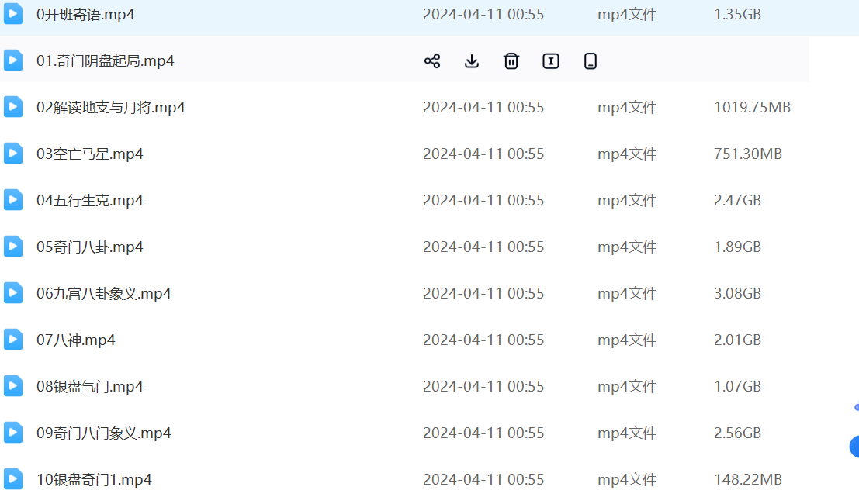This screenshot has height=504, width=859.
Task: Open the file 01.奇门阴盘起局.mp4
Action: tap(105, 61)
